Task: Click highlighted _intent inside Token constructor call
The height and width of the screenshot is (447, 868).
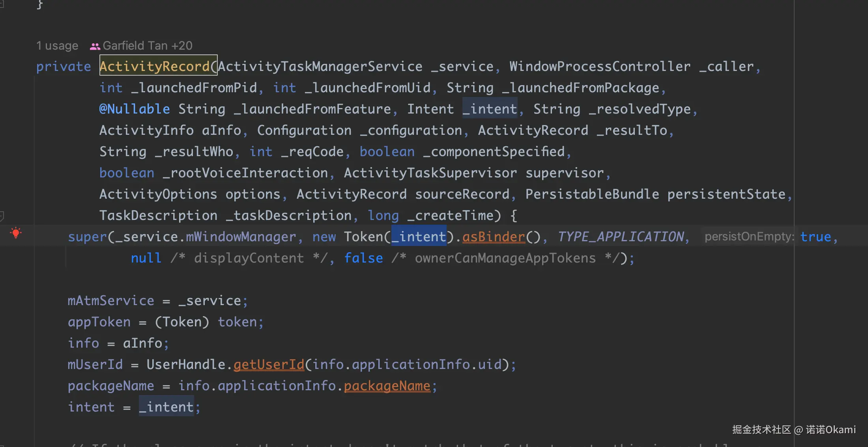Action: (x=419, y=237)
